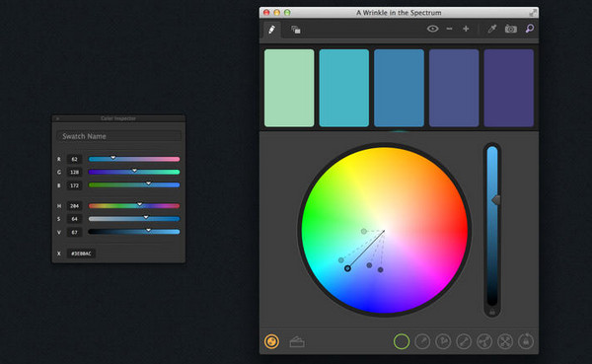The image size is (592, 364).
Task: Click the Swatch Name field
Action: 119,136
